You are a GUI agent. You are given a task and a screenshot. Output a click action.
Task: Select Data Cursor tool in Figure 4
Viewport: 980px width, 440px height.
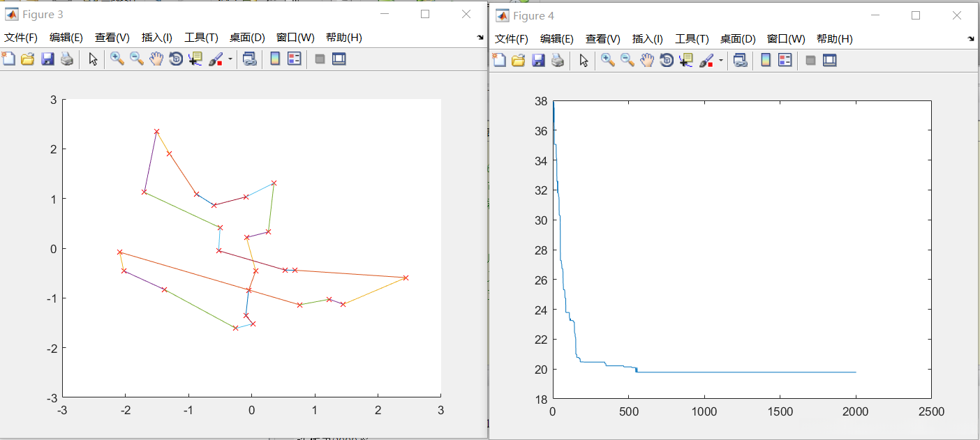[686, 61]
